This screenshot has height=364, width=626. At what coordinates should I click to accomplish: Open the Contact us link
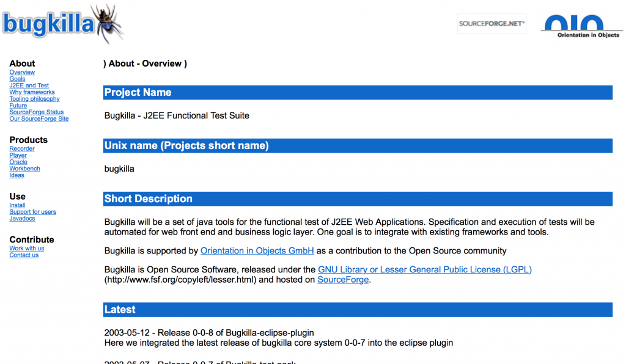tap(24, 255)
